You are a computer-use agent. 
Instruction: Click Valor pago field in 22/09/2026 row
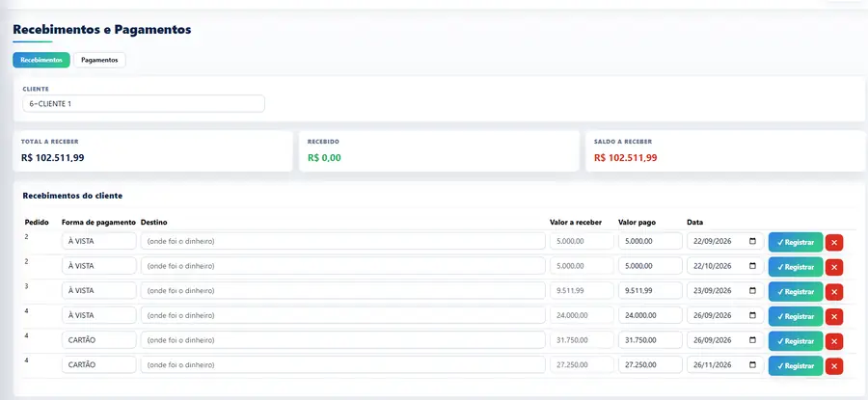click(650, 241)
